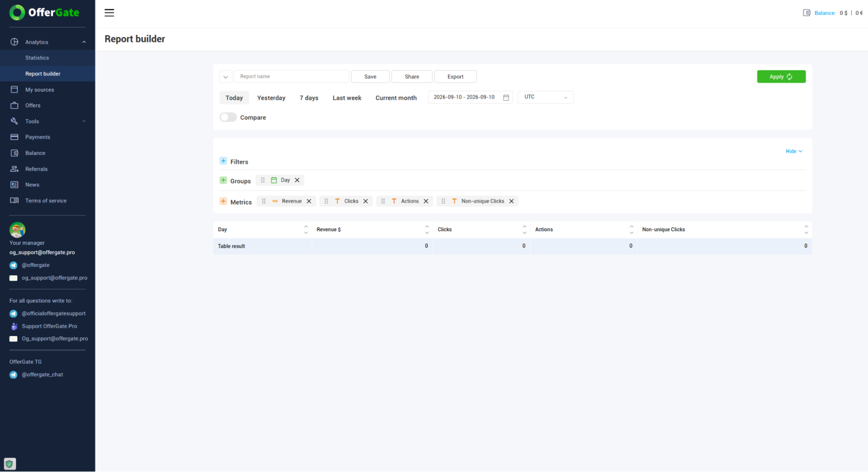868x472 pixels.
Task: Click the wallet icon next to Balance
Action: [x=806, y=13]
